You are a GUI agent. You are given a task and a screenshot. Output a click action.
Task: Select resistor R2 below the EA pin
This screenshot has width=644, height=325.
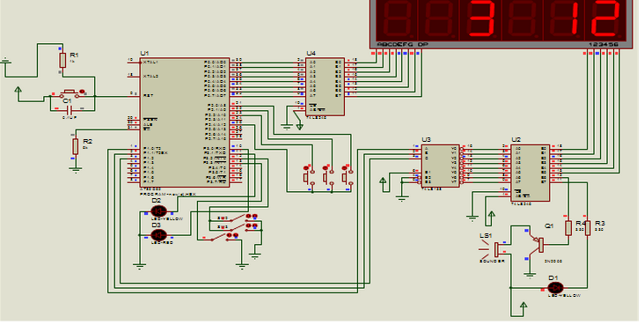[x=75, y=146]
